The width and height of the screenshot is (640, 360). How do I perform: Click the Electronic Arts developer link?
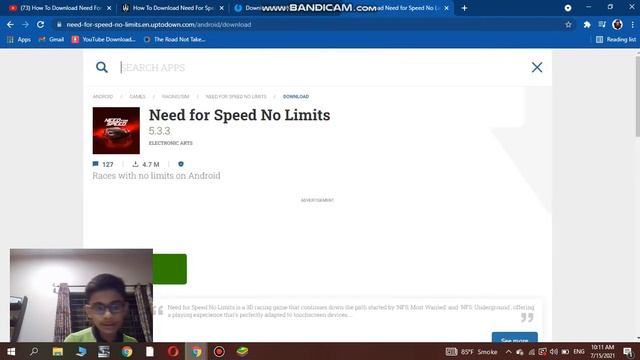(x=171, y=143)
